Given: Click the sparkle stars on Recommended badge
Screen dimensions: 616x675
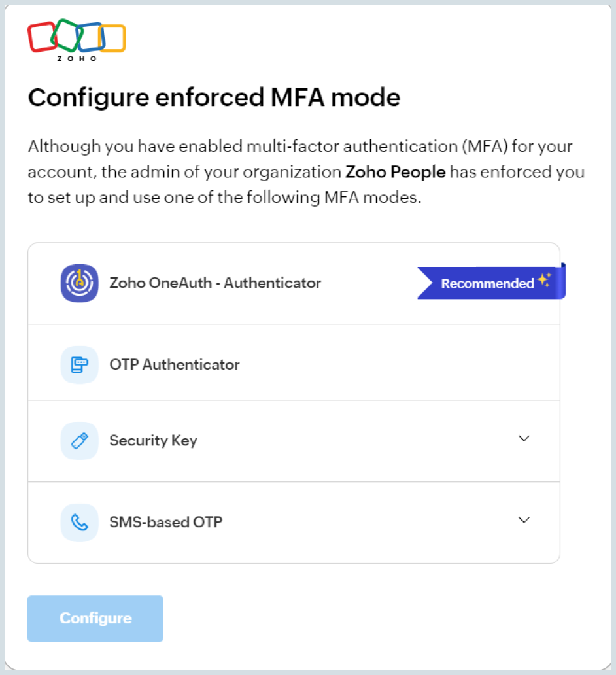Looking at the screenshot, I should coord(545,281).
